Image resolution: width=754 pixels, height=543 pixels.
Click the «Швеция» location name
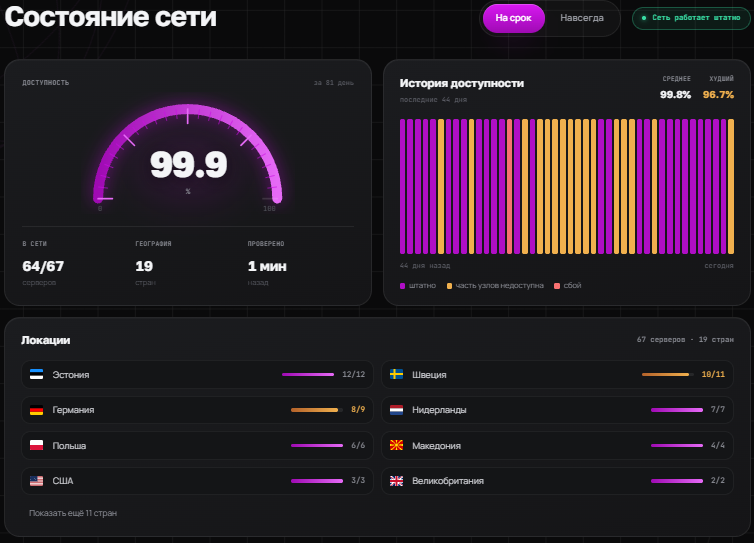pos(429,375)
